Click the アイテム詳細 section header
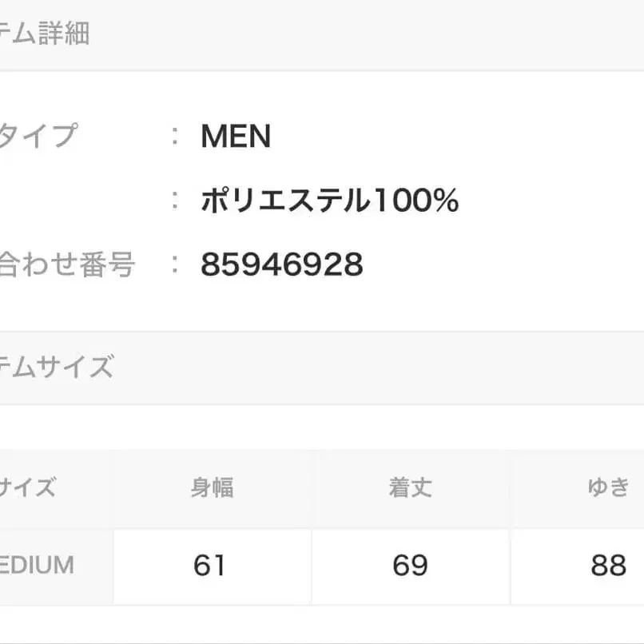The image size is (644, 644). click(44, 35)
